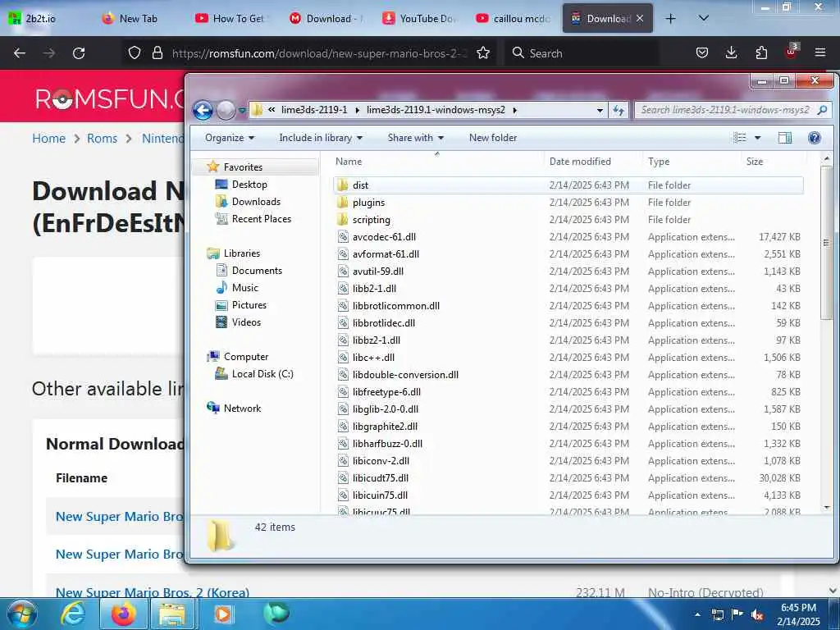Viewport: 840px width, 630px height.
Task: Click the Explorer forward navigation button
Action: tap(226, 111)
